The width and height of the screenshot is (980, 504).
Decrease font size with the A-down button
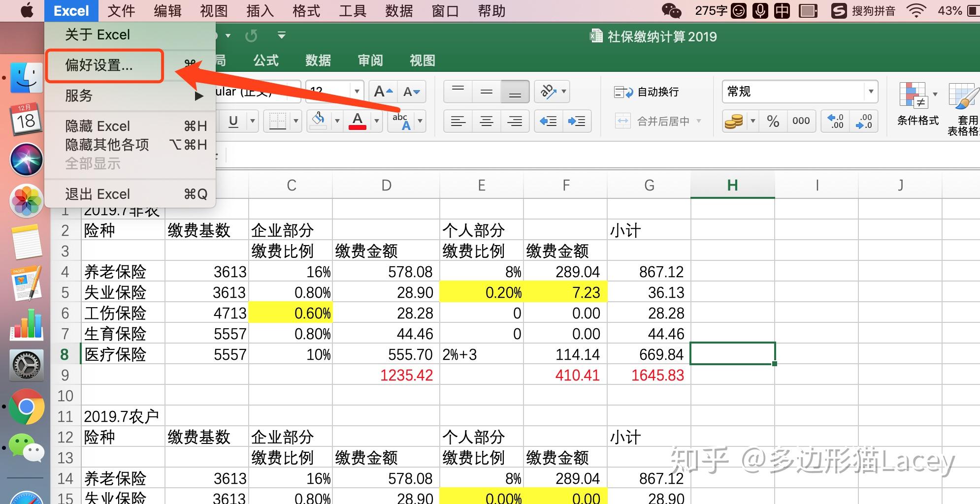click(411, 92)
